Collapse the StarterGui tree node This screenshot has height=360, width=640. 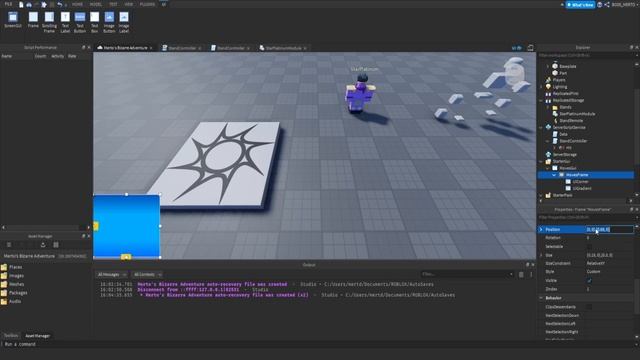(x=542, y=161)
